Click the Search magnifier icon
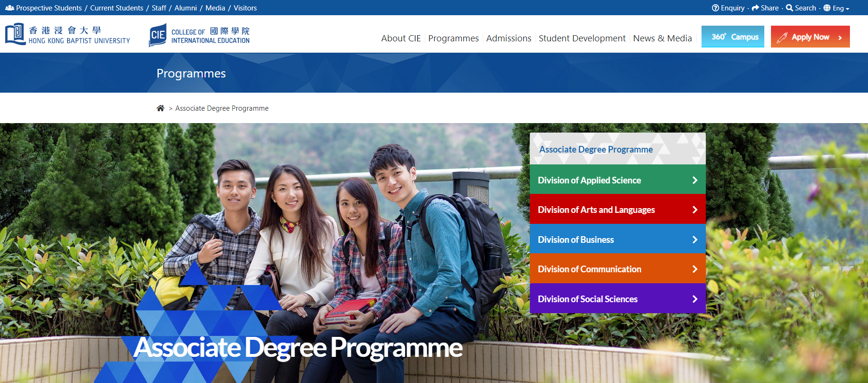Screen dimensions: 868x383 [x=790, y=8]
